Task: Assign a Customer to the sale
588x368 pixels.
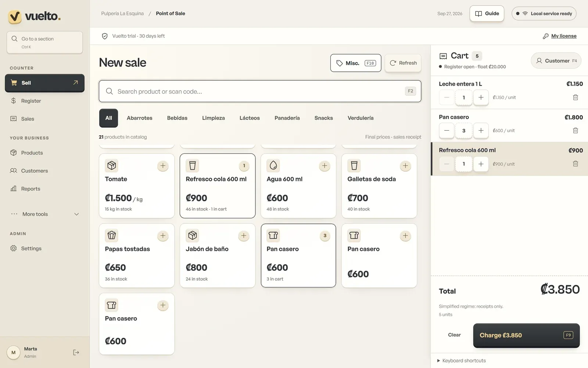Action: 556,61
